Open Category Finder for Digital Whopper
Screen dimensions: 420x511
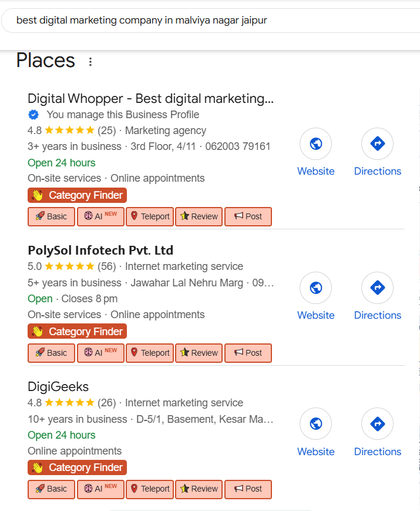77,195
